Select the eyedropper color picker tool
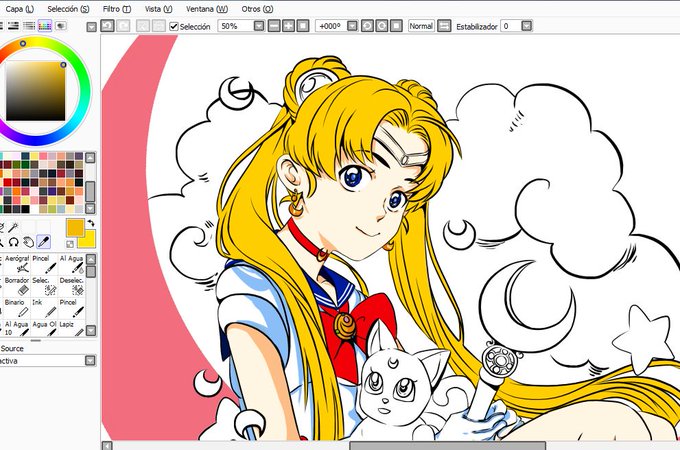 (43, 242)
